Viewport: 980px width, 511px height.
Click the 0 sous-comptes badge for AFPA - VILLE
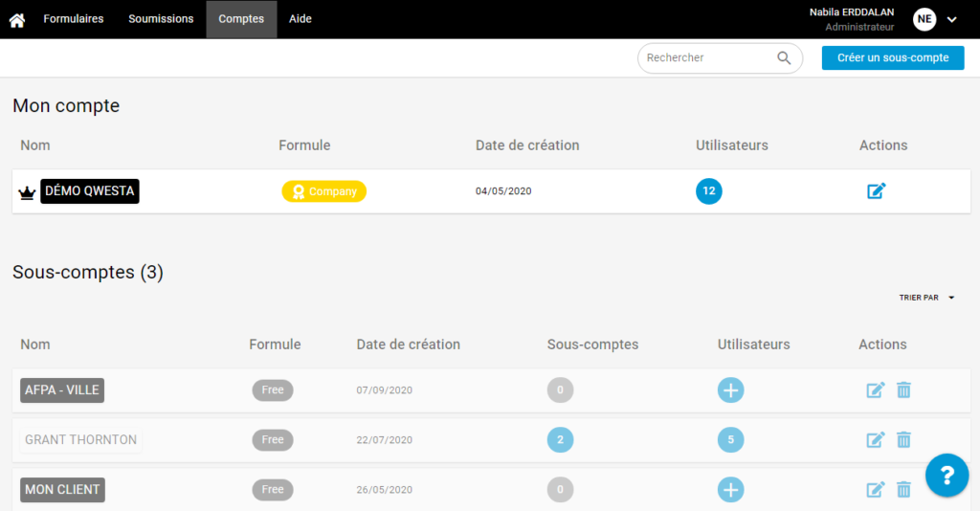point(560,389)
